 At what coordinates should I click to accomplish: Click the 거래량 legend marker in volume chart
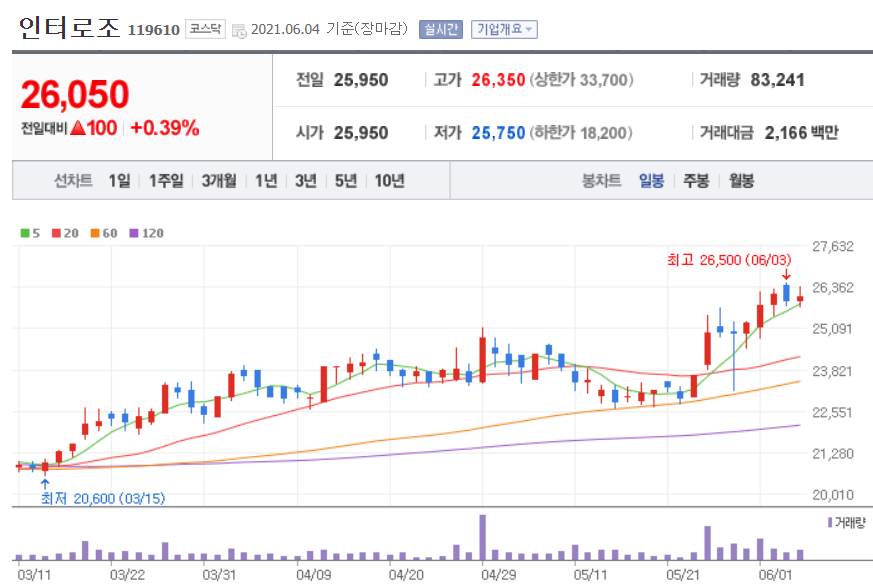[830, 522]
